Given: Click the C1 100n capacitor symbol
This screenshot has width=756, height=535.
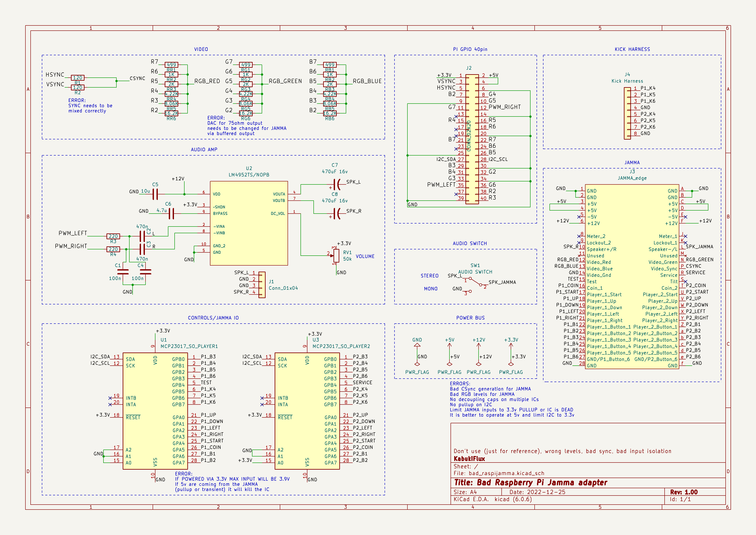Looking at the screenshot, I should [x=123, y=272].
